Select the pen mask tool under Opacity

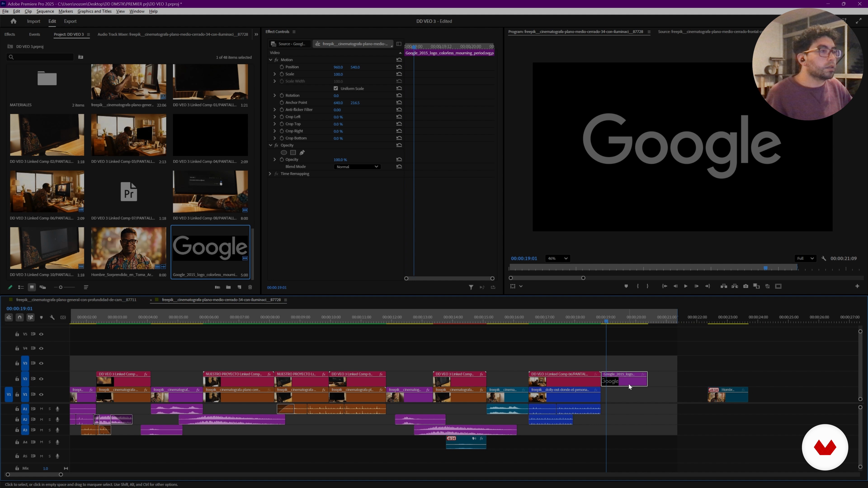point(302,152)
